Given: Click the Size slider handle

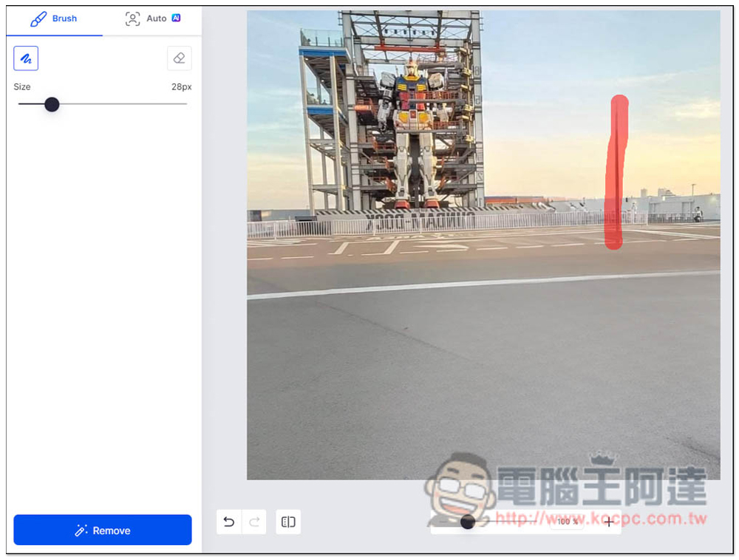Looking at the screenshot, I should click(x=52, y=104).
